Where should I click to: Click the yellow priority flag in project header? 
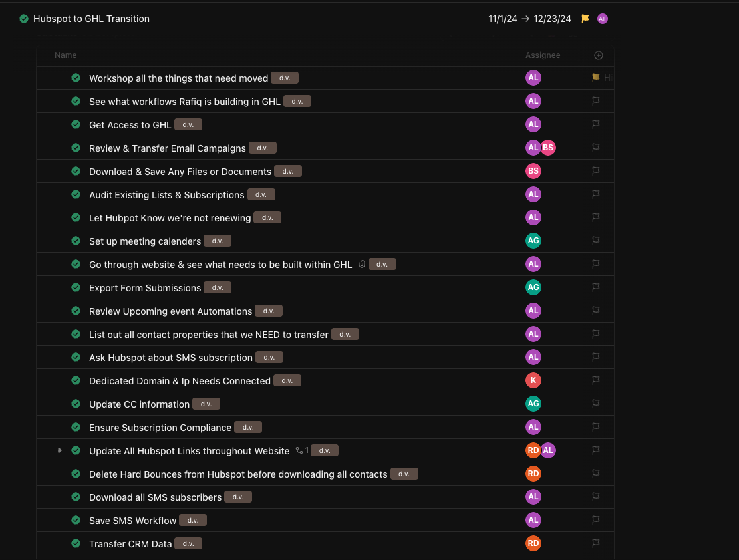tap(585, 19)
